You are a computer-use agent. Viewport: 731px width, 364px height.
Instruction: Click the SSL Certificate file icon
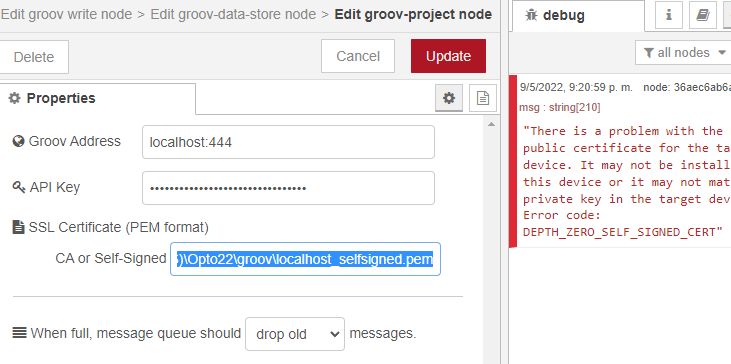point(19,227)
